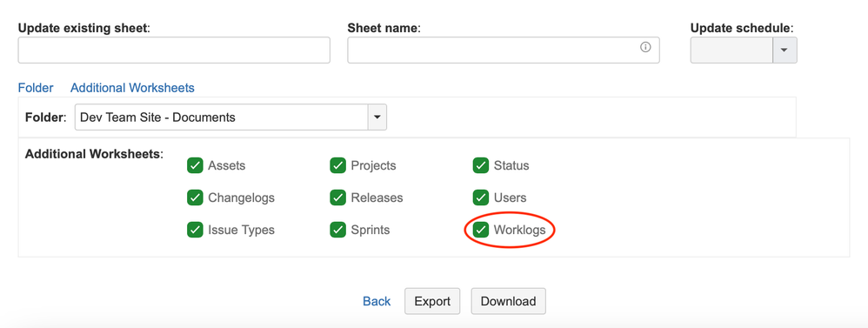868x328 pixels.
Task: Click the Sprints label text
Action: tap(371, 230)
